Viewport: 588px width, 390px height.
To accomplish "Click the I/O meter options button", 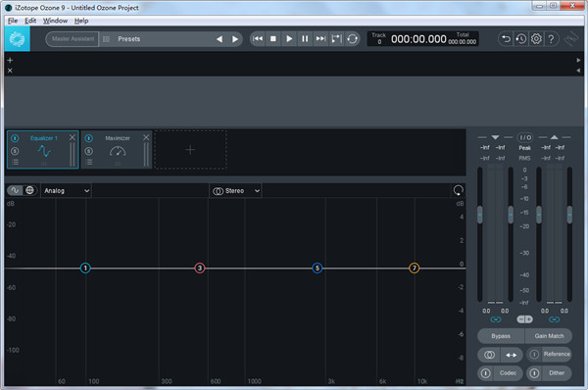I will pyautogui.click(x=525, y=137).
